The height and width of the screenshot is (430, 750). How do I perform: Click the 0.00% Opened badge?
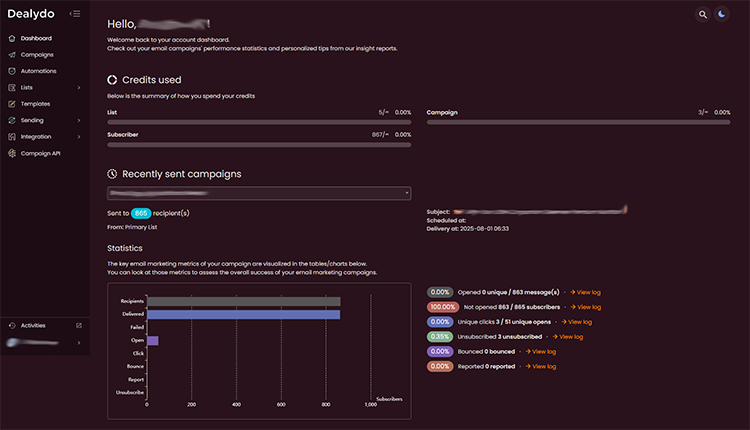(440, 292)
